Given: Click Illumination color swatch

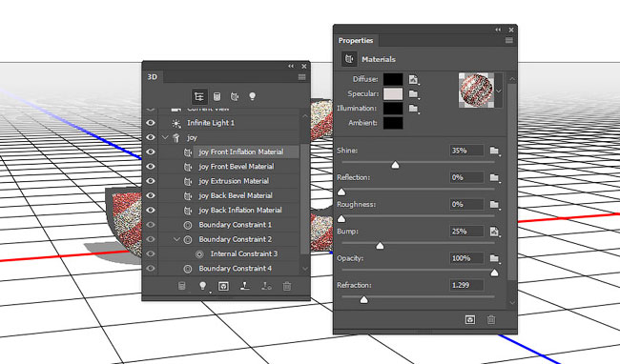Looking at the screenshot, I should pos(393,109).
